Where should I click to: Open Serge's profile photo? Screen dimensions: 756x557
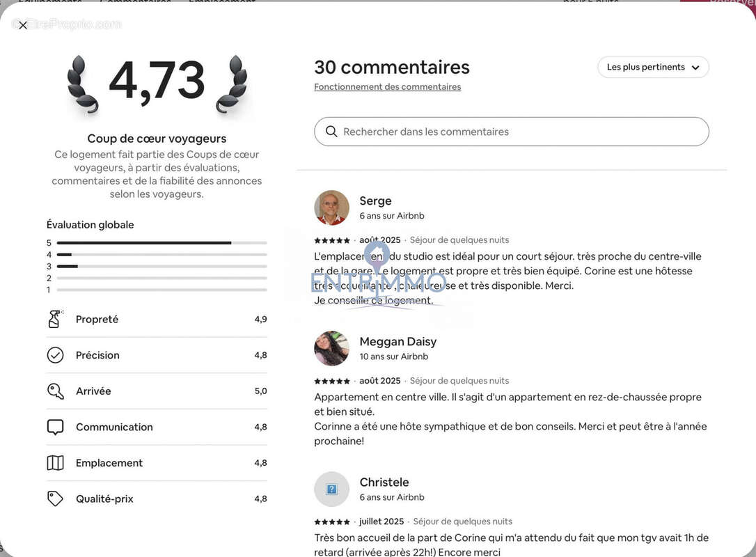[331, 207]
